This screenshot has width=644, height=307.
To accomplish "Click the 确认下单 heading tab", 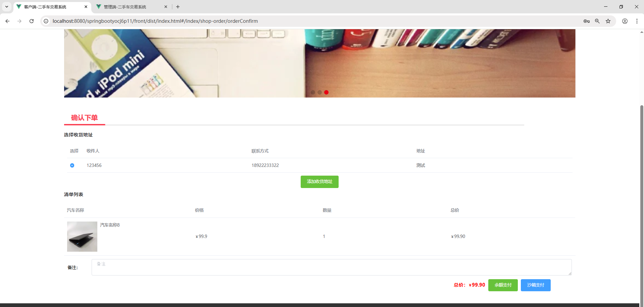I will 85,118.
